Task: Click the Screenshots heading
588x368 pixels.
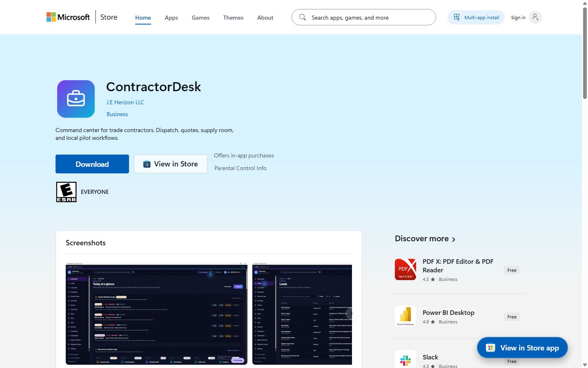Action: click(86, 243)
